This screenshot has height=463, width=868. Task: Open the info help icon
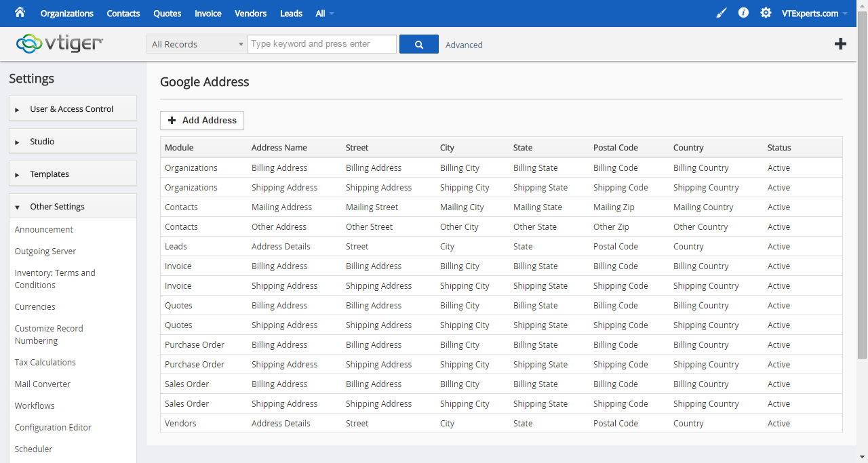pyautogui.click(x=743, y=12)
